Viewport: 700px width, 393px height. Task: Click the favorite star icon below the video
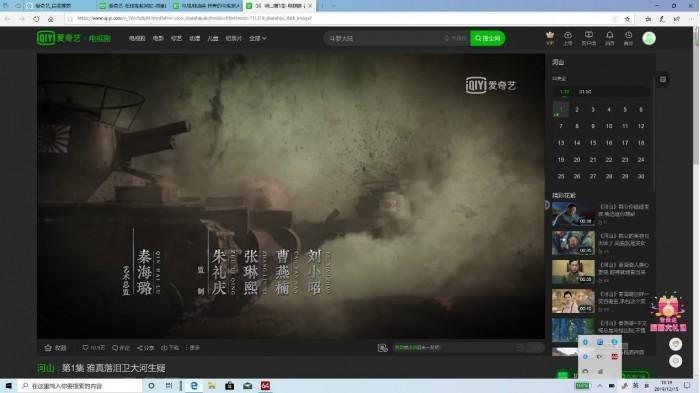point(48,347)
